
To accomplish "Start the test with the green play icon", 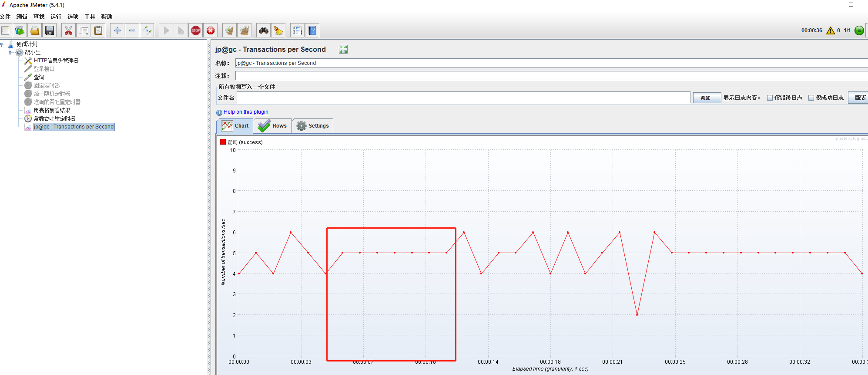I will coord(166,30).
